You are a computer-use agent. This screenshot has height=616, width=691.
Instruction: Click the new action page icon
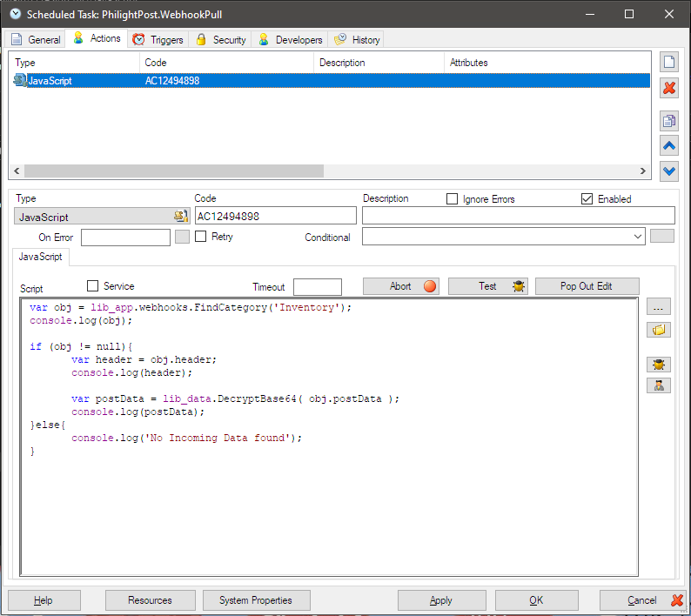(669, 62)
